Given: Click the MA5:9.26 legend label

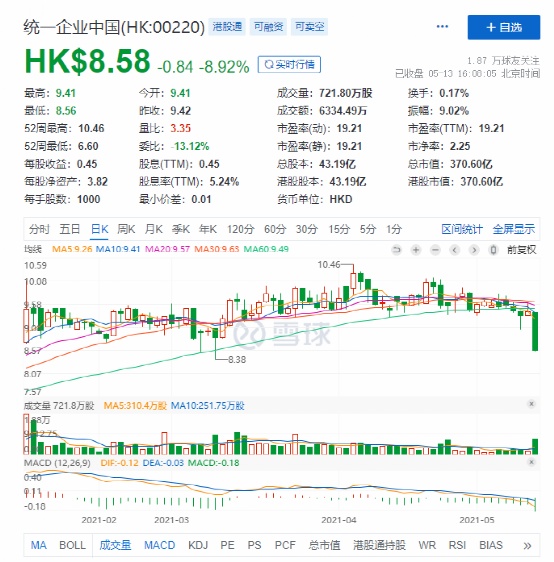Looking at the screenshot, I should click(x=72, y=249).
